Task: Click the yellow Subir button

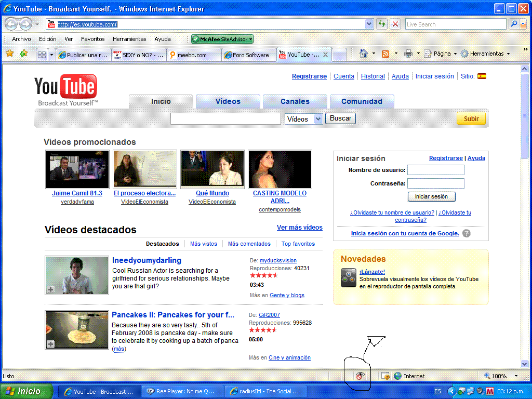Action: pyautogui.click(x=471, y=118)
